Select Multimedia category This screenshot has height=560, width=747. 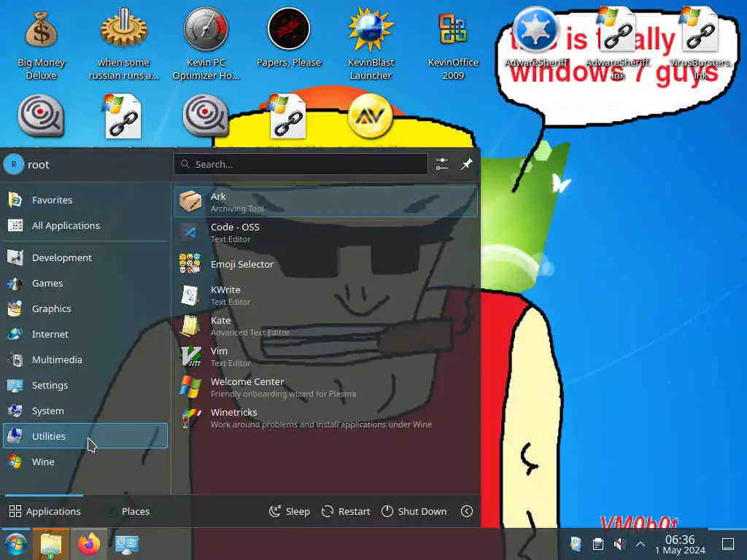tap(86, 360)
